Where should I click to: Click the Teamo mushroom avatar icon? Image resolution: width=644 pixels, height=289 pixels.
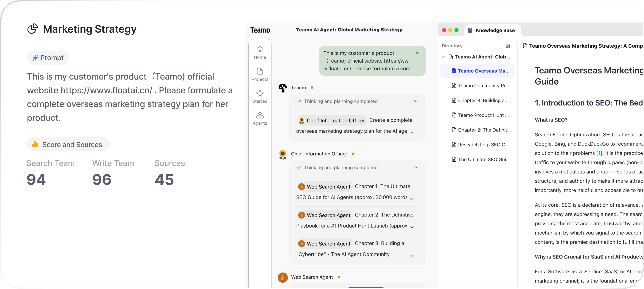pos(283,88)
